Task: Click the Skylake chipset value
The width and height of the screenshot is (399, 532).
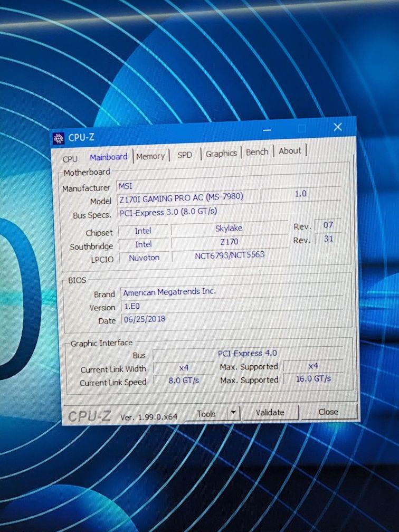Action: click(x=229, y=228)
